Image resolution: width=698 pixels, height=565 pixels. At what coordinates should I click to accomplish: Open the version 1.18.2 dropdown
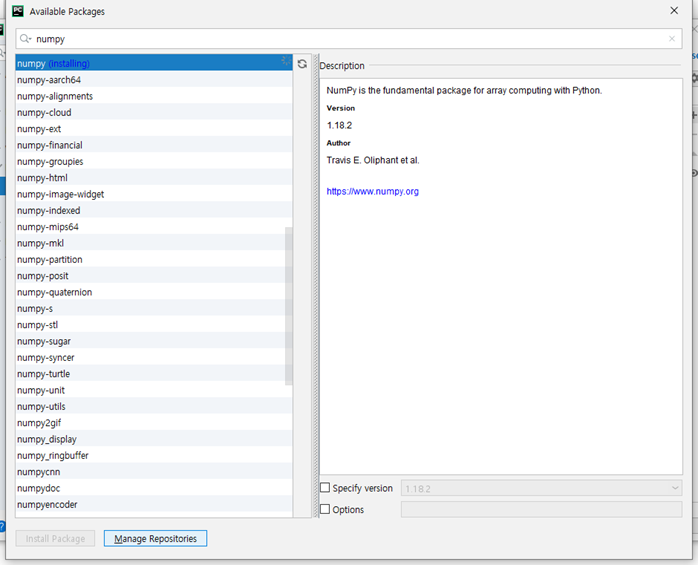(x=541, y=488)
